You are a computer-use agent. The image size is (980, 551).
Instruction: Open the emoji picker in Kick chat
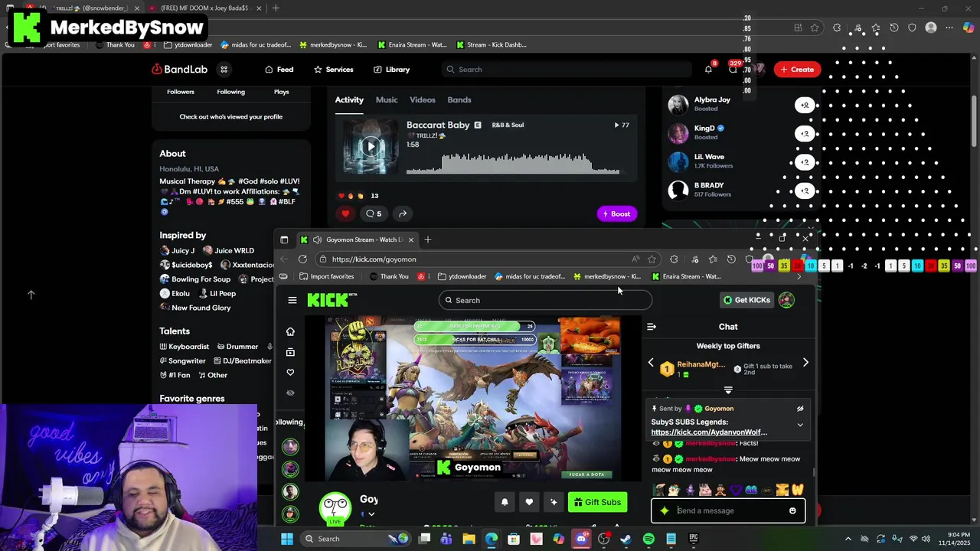click(792, 510)
